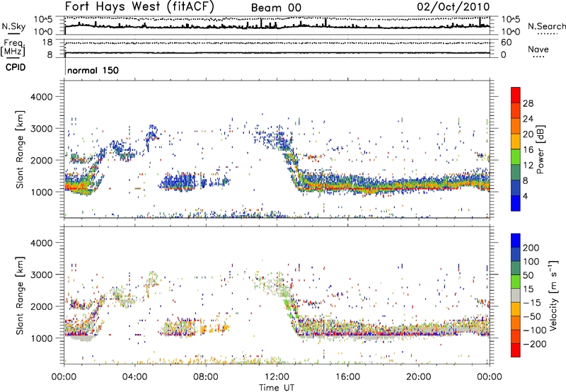Viewport: 566px width, 392px height.
Task: Click the 1000 tick of the velocity panel
Action: point(41,338)
